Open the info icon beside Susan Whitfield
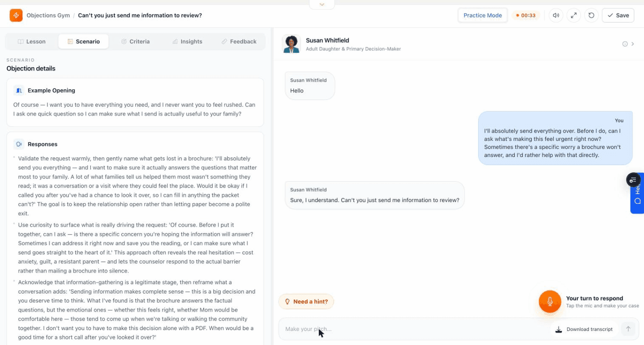This screenshot has height=345, width=644. click(625, 44)
